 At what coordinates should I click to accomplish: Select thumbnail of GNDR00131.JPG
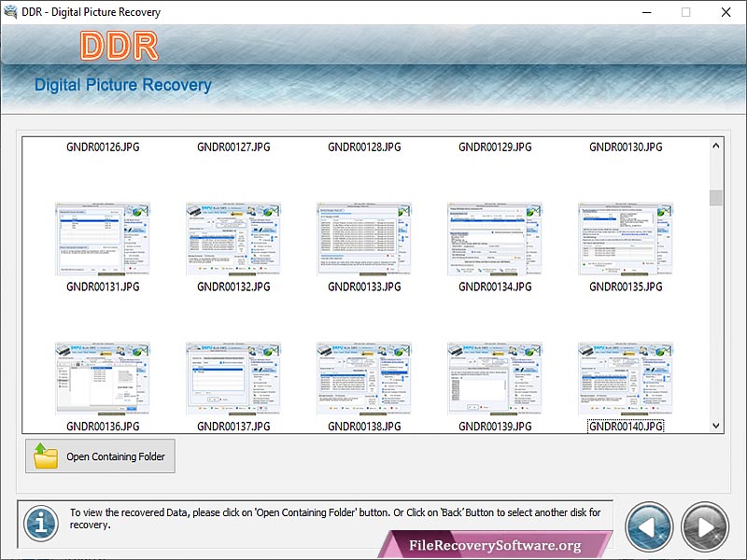pos(103,239)
